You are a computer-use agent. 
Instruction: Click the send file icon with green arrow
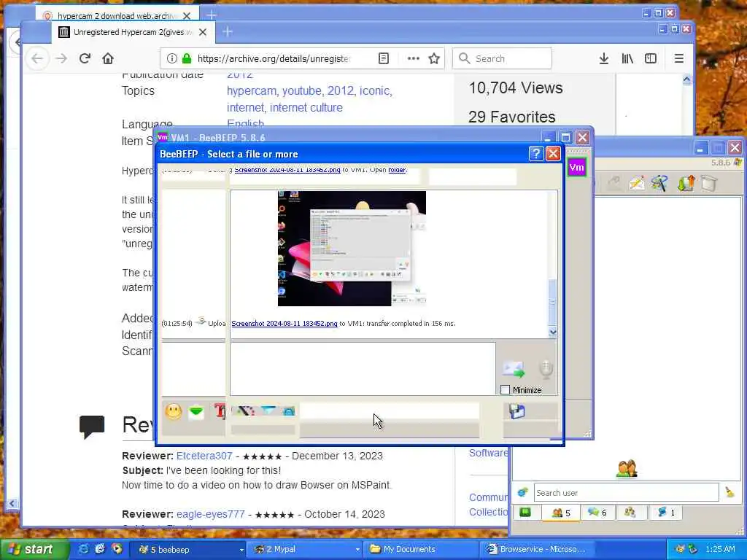tap(514, 370)
